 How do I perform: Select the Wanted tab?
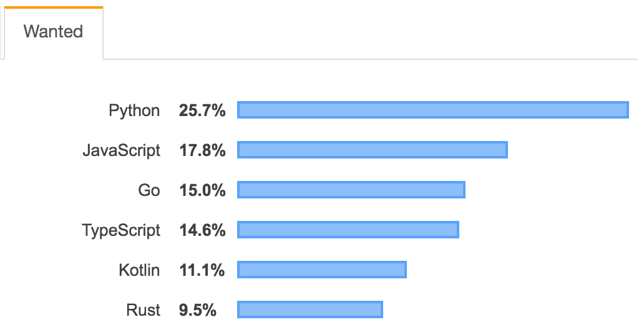(54, 32)
